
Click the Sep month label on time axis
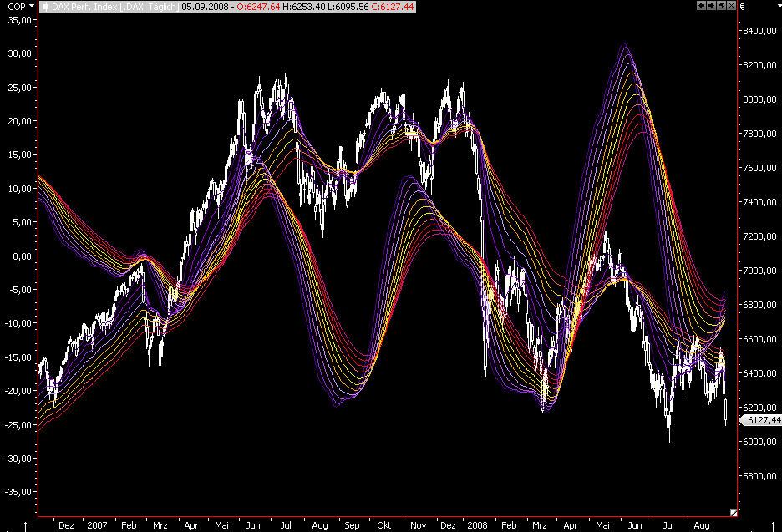point(352,525)
